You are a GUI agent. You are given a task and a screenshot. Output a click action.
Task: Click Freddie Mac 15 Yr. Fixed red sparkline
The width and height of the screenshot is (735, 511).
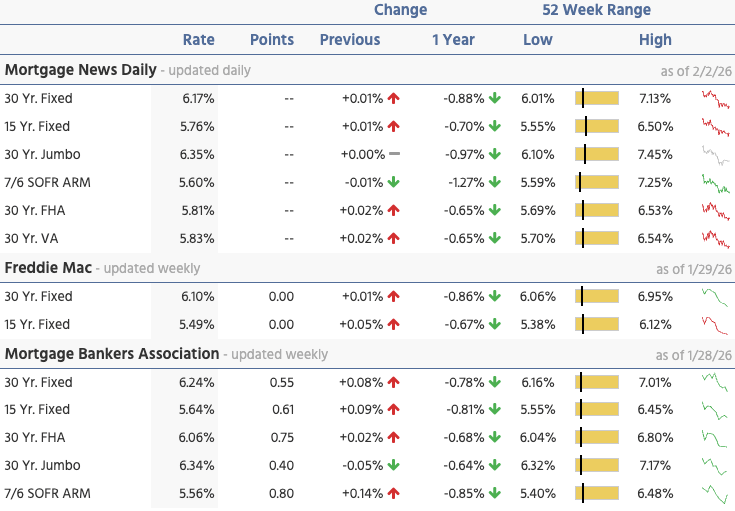coord(715,325)
